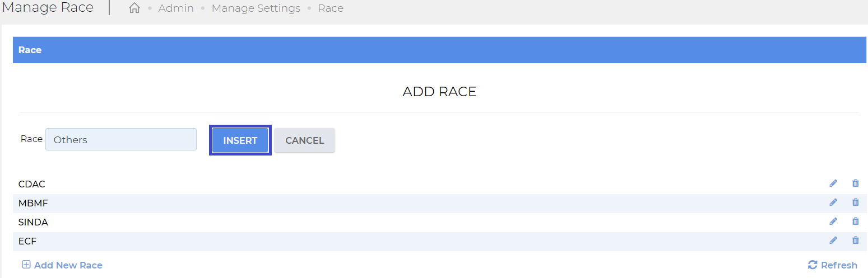Screen dimensions: 868x278
Task: Edit the MBMF race entry
Action: [x=833, y=202]
